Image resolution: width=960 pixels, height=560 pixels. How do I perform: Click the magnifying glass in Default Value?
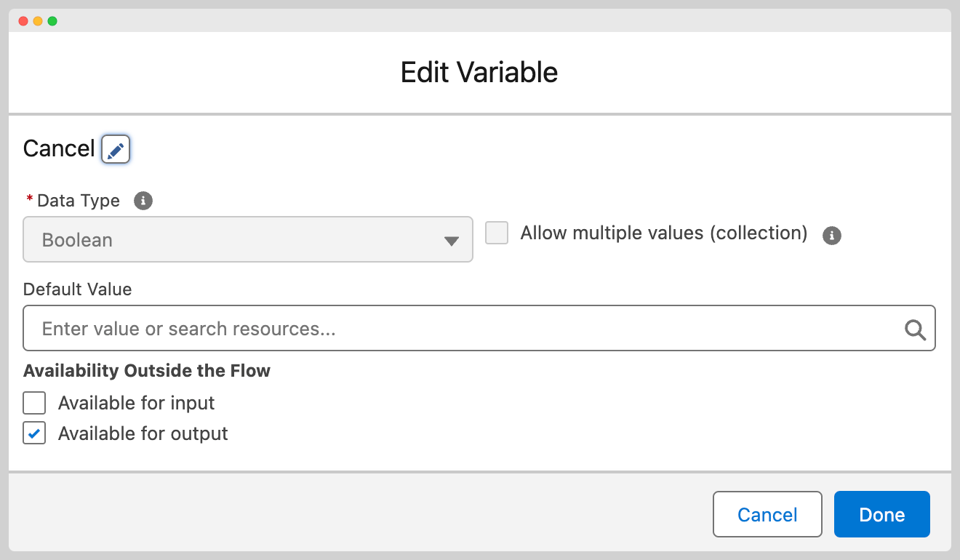tap(915, 329)
